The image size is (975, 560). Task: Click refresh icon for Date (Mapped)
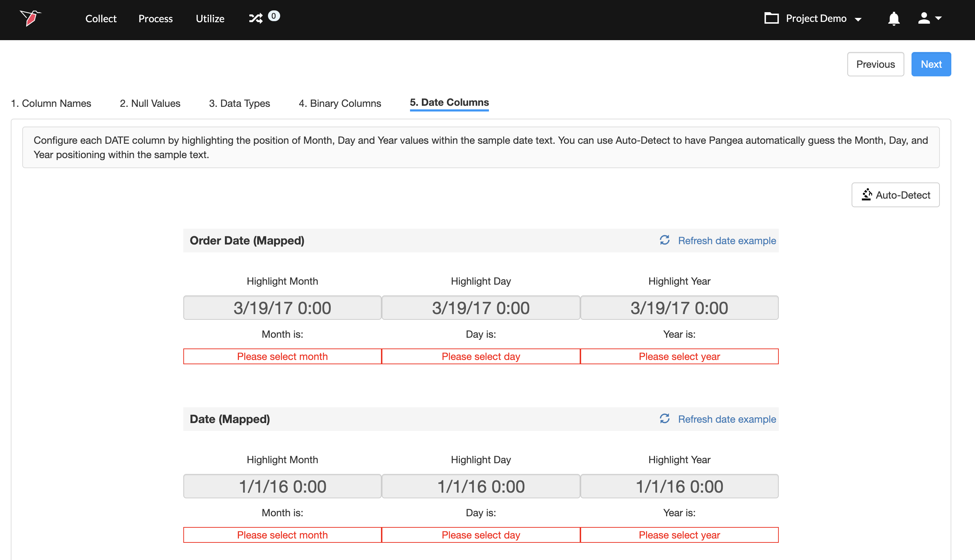[x=664, y=418]
